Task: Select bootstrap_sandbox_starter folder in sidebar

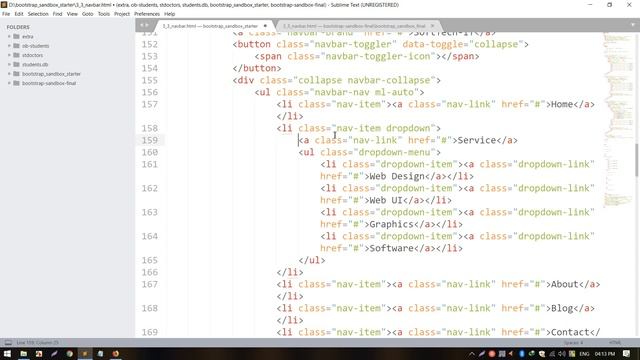Action: coord(51,74)
